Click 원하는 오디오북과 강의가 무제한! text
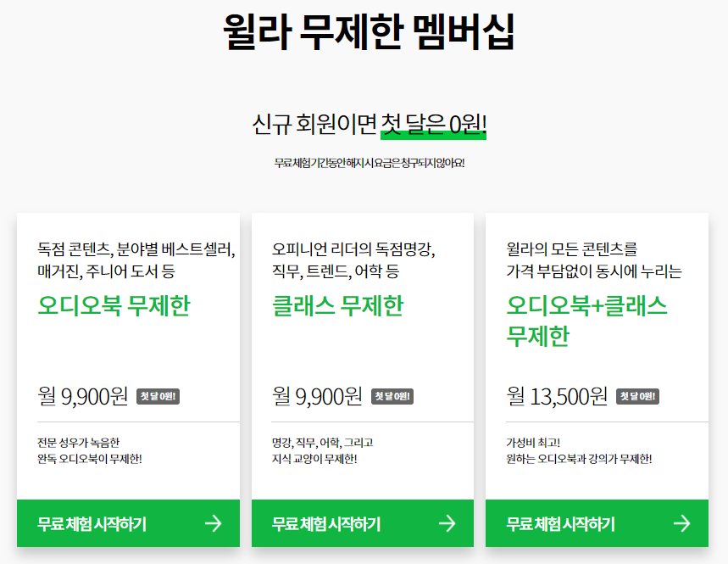The image size is (728, 564). pyautogui.click(x=579, y=459)
